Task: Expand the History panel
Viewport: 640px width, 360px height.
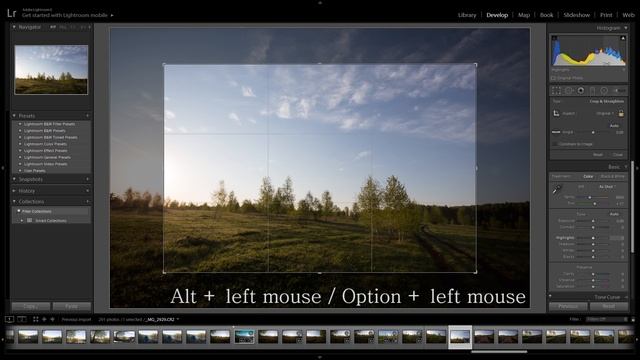Action: [x=14, y=191]
